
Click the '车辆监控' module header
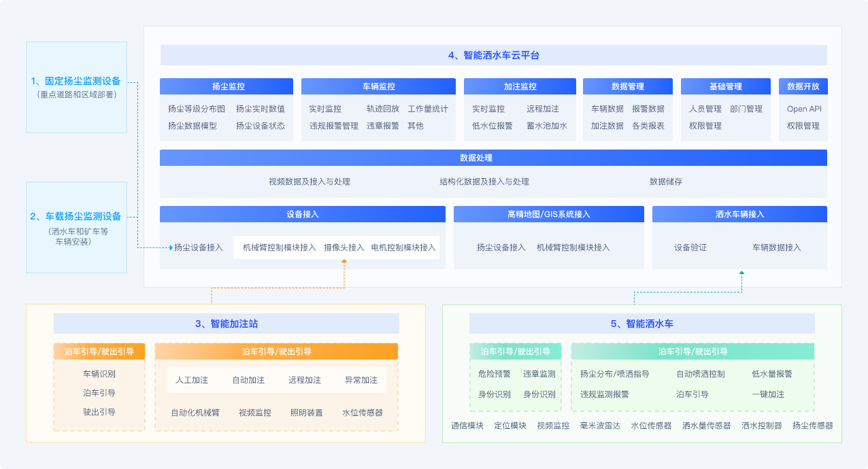pyautogui.click(x=378, y=86)
